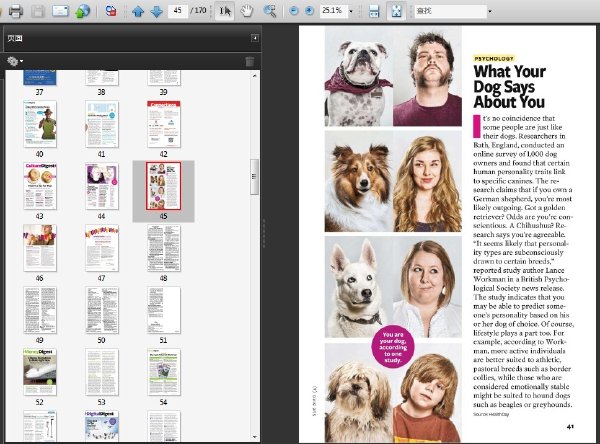Open page 39 thumbnail

[x=164, y=78]
